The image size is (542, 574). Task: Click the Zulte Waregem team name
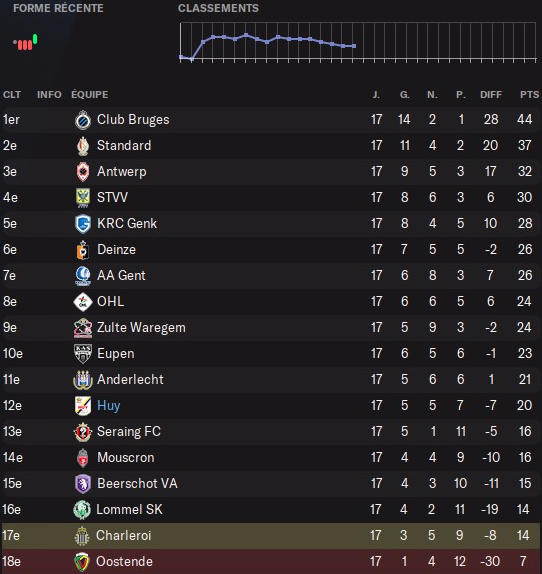coord(141,328)
